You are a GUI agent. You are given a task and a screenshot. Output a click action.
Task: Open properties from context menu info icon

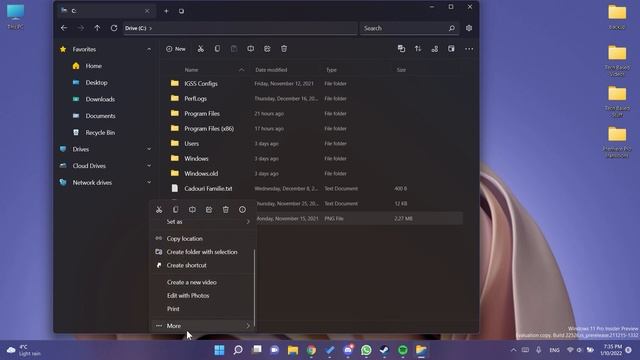pos(242,209)
